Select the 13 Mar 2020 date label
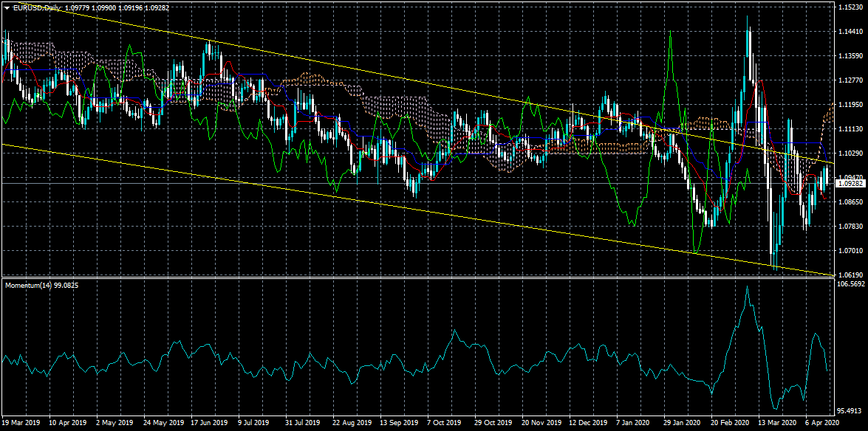Screen dimensions: 868x431 [776, 424]
